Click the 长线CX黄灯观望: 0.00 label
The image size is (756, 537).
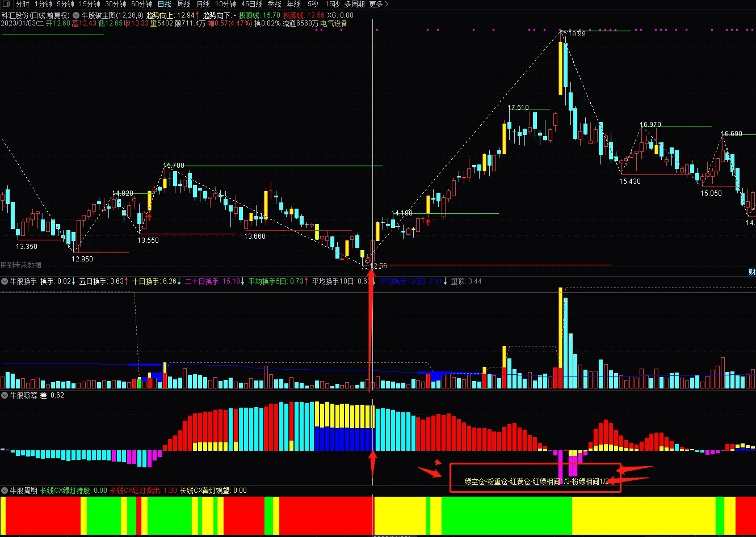pos(213,491)
